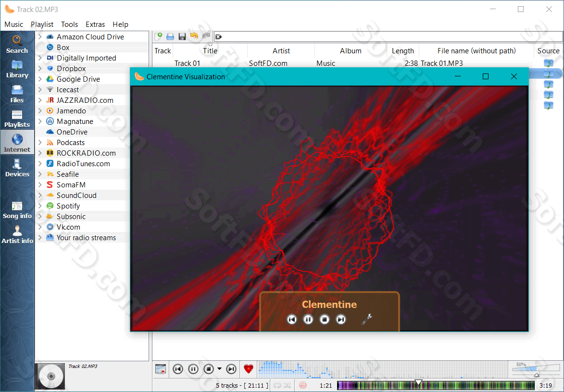Adjust the 50% volume slider

coord(536,369)
